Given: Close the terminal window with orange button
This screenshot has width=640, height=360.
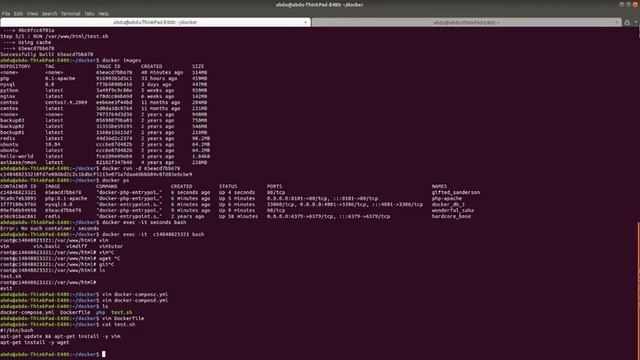Looking at the screenshot, I should click(636, 4).
